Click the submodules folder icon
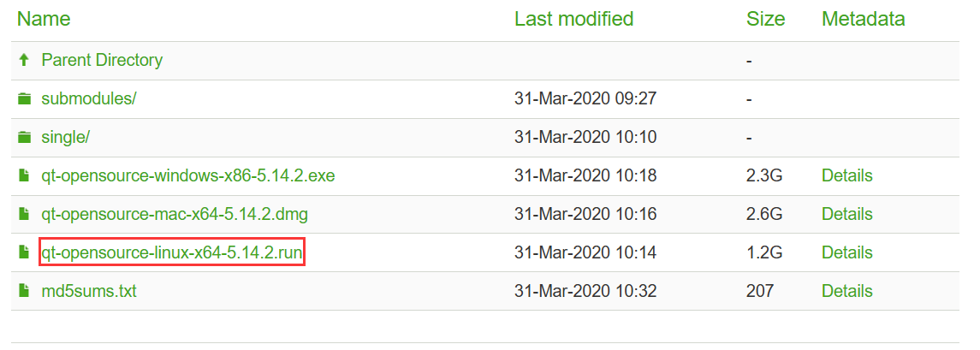The image size is (980, 350). (x=24, y=99)
